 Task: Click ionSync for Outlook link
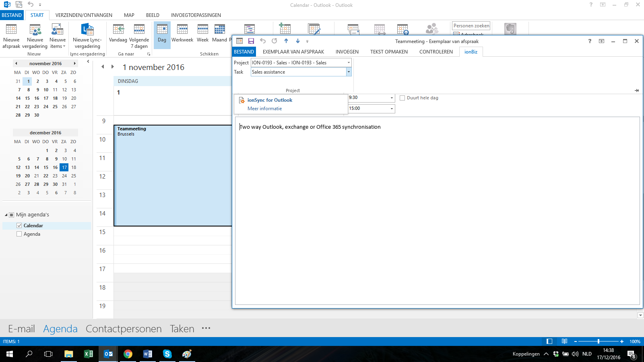[x=270, y=100]
